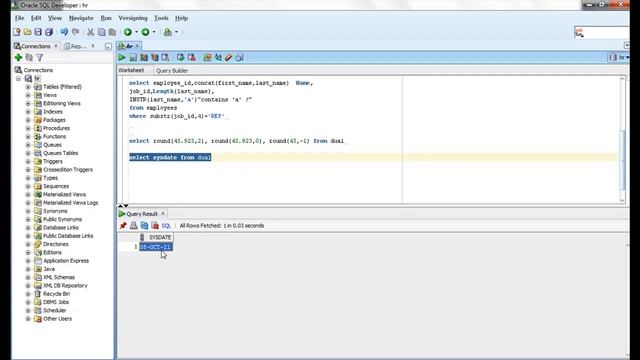Image resolution: width=640 pixels, height=360 pixels.
Task: Pin the Query Result with red pin icon
Action: (x=123, y=225)
